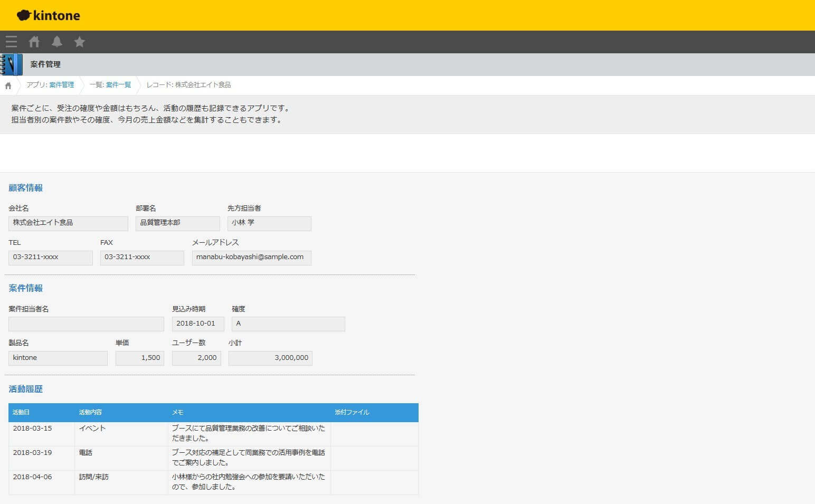815x504 pixels.
Task: Click the 案件管理 app title
Action: point(45,64)
